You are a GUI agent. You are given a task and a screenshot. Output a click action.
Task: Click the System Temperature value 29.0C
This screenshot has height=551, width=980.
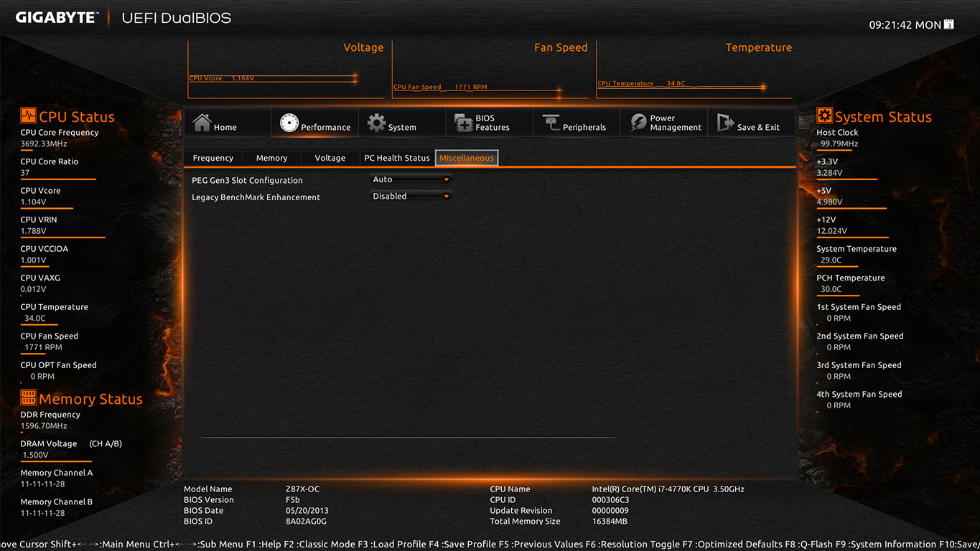[831, 260]
